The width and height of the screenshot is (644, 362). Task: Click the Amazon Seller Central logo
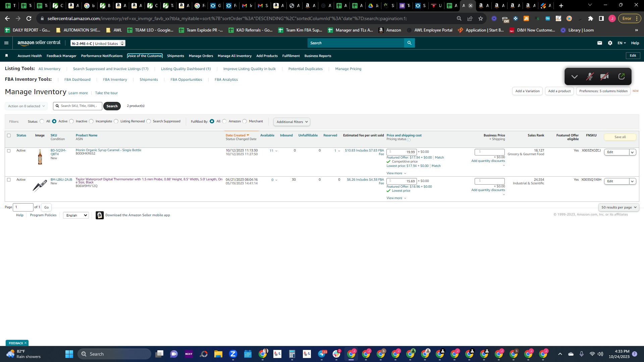tap(39, 43)
